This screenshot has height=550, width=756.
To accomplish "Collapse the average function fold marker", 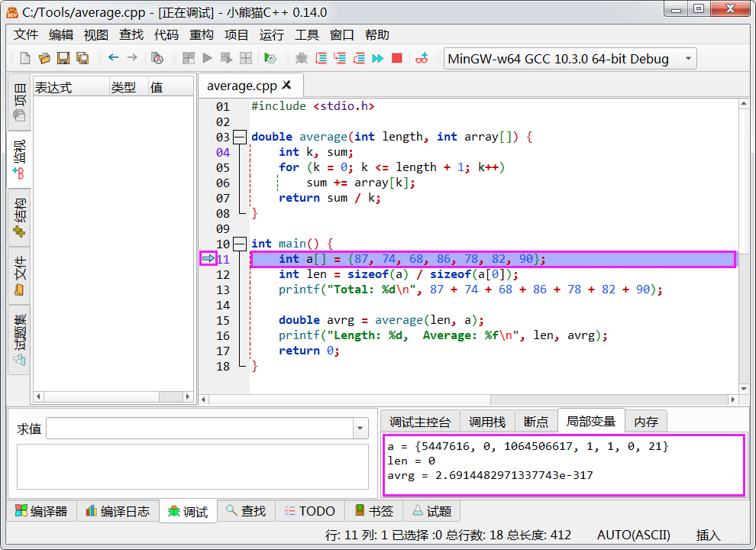I will (x=239, y=137).
